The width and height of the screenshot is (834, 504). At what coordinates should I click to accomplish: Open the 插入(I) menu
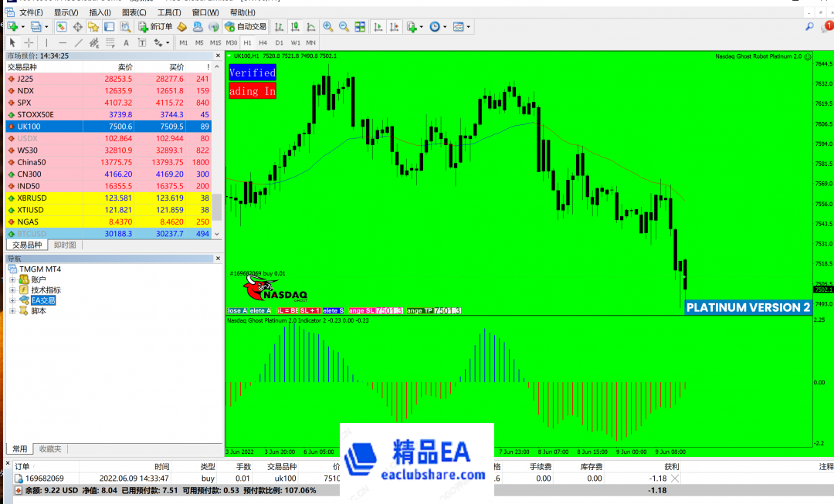tap(100, 12)
